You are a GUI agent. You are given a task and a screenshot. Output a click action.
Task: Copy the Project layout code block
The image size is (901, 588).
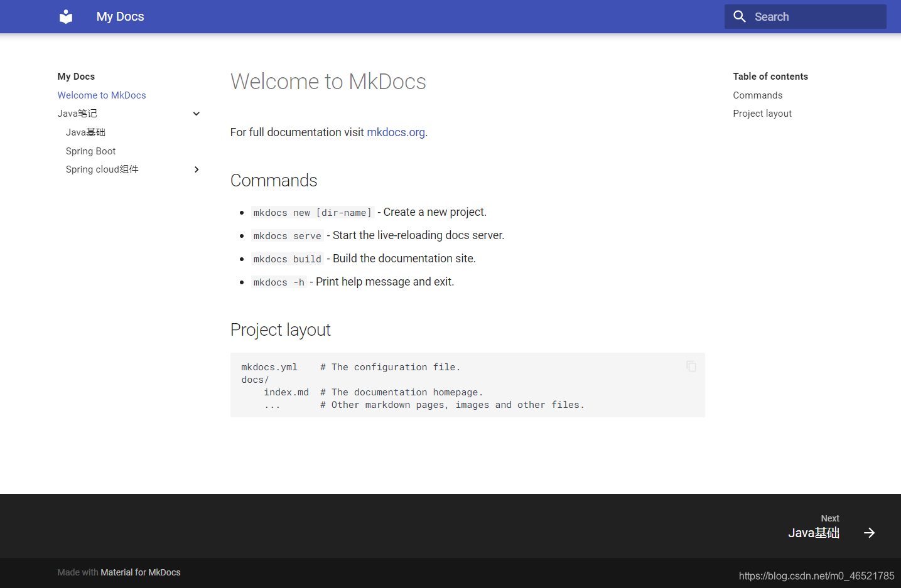pyautogui.click(x=691, y=366)
